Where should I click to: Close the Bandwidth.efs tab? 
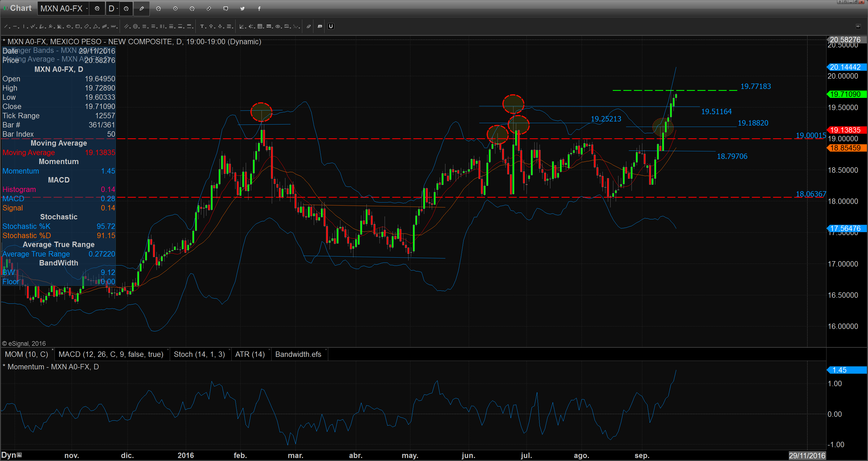(x=326, y=350)
